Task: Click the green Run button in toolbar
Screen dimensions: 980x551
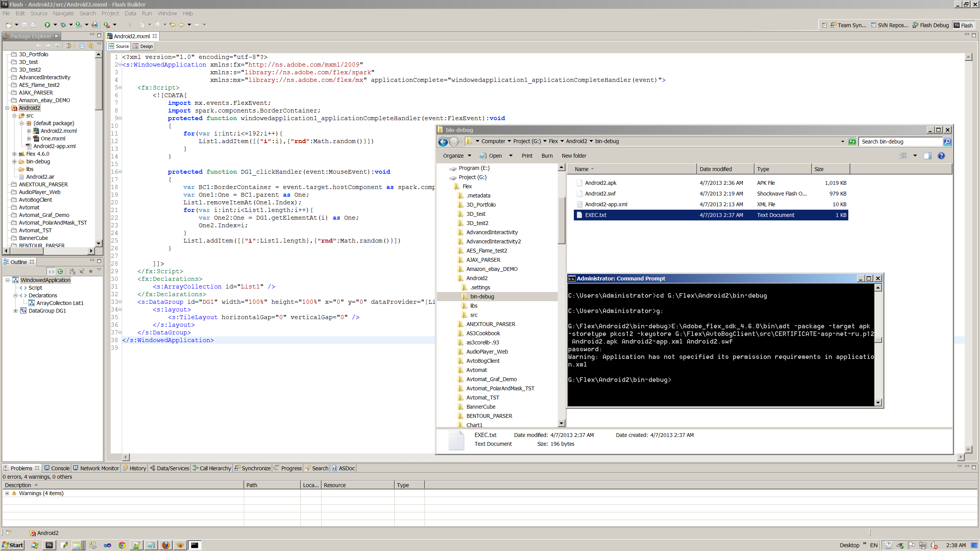Action: click(47, 25)
